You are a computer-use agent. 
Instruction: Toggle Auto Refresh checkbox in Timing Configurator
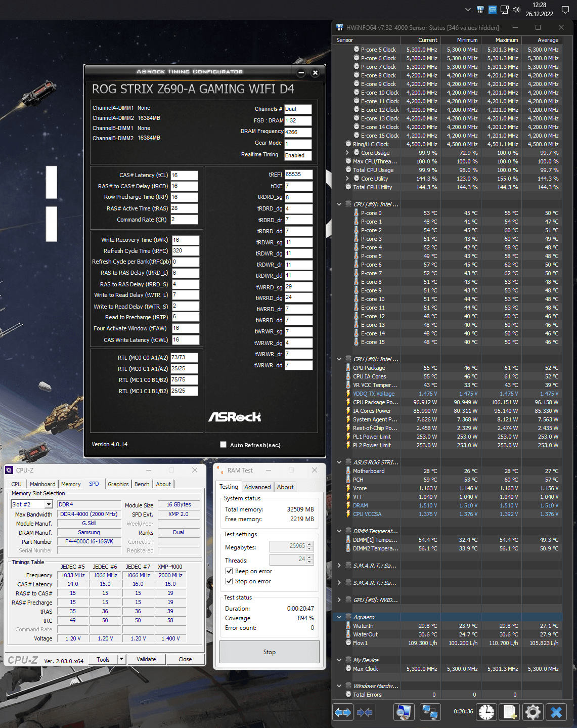223,445
